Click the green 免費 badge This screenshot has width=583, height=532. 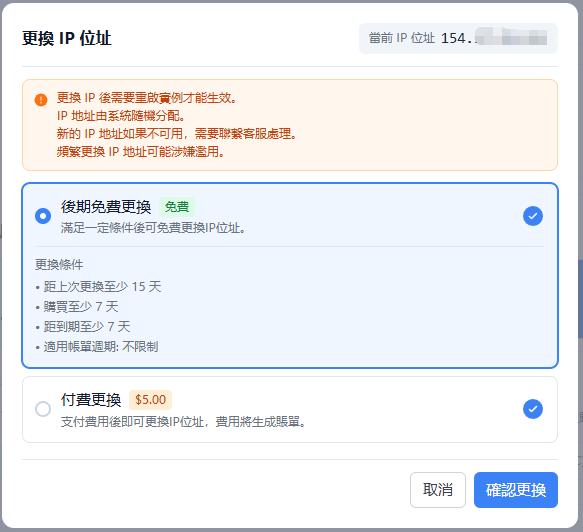(177, 207)
